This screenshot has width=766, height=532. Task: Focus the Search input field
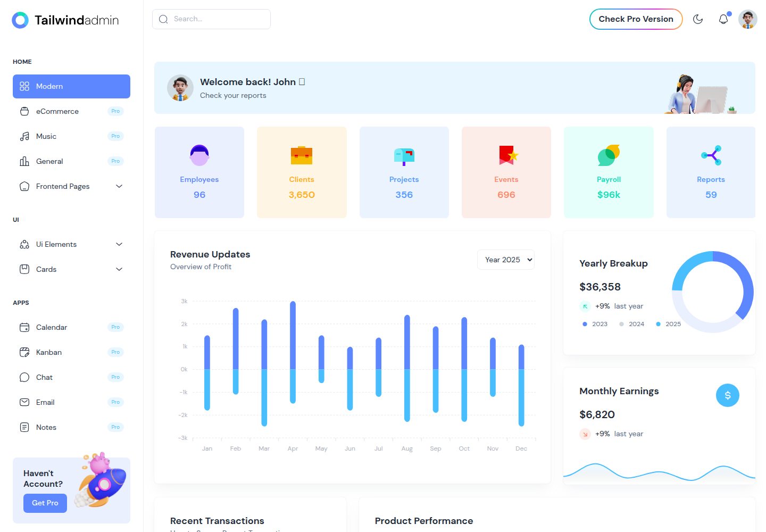pyautogui.click(x=211, y=19)
